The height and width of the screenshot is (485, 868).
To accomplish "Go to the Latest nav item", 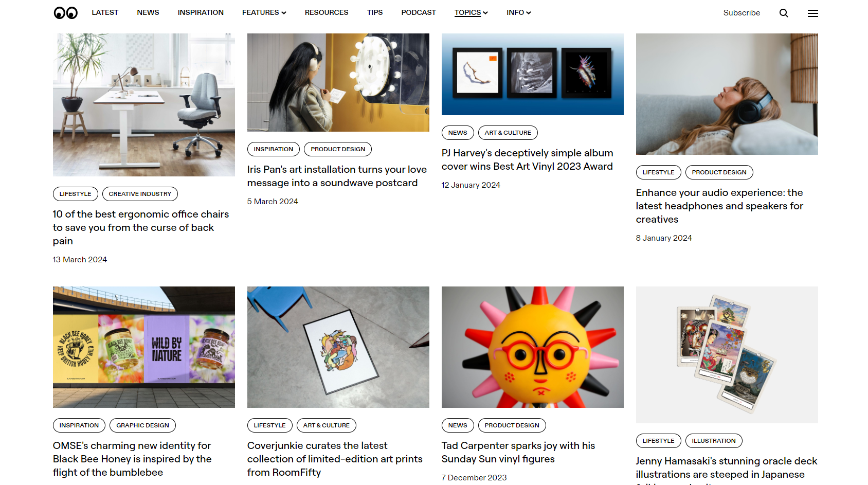I will click(105, 12).
